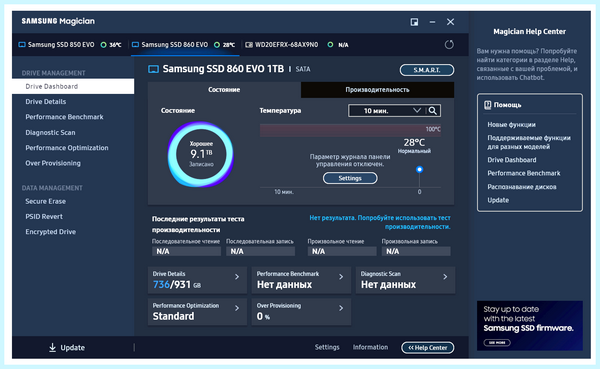Image resolution: width=600 pixels, height=369 pixels.
Task: Select the Samsung SSD 860 EVO drive tab
Action: click(x=184, y=45)
